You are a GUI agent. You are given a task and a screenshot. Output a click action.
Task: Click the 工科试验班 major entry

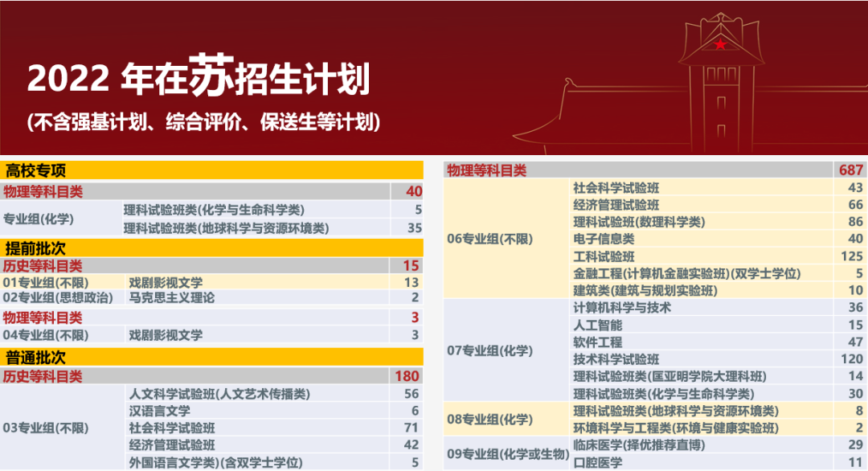point(604,256)
